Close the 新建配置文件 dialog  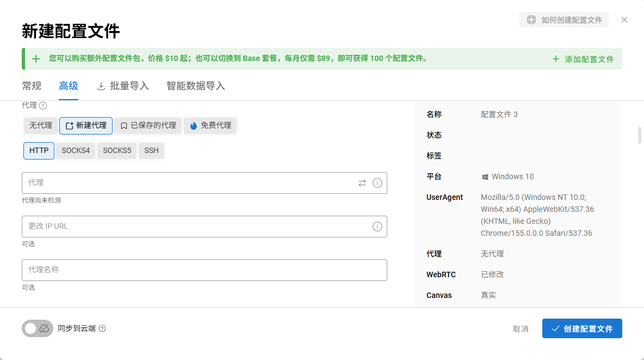tap(624, 20)
